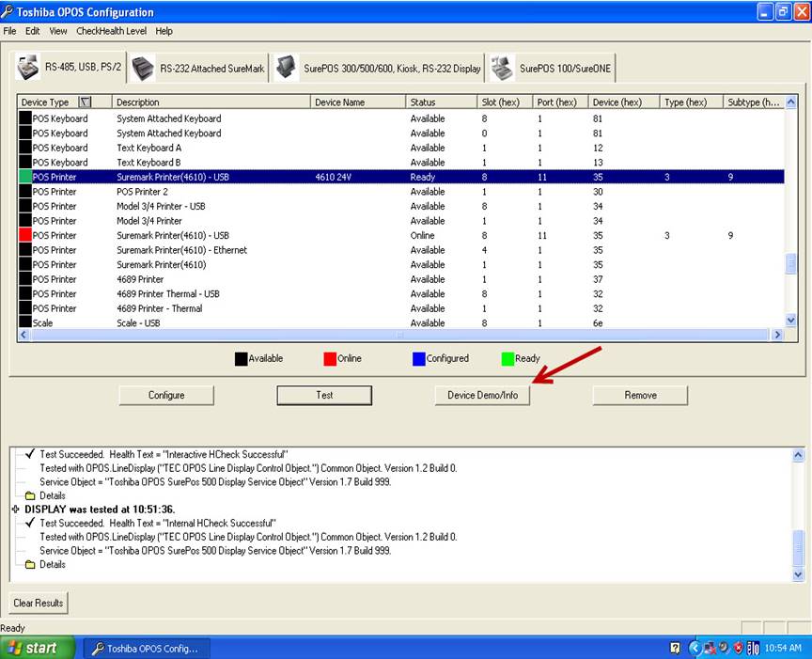The image size is (812, 659).
Task: Expand the DISPLAY was tested entry
Action: (16, 509)
